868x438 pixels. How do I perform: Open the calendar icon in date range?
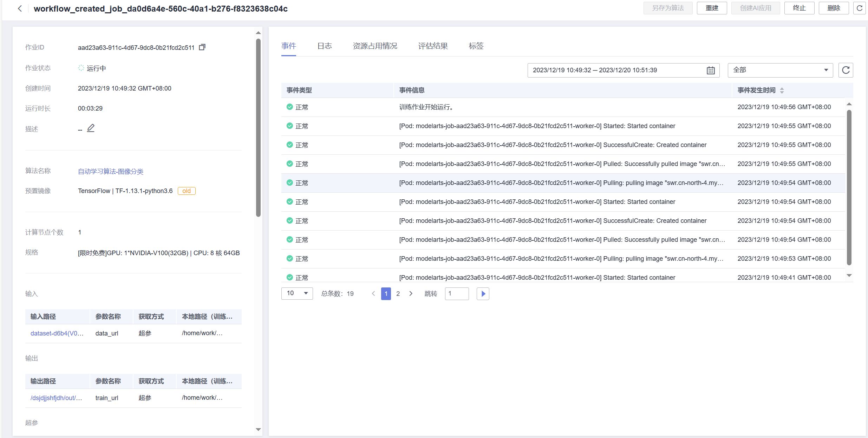[x=710, y=70]
